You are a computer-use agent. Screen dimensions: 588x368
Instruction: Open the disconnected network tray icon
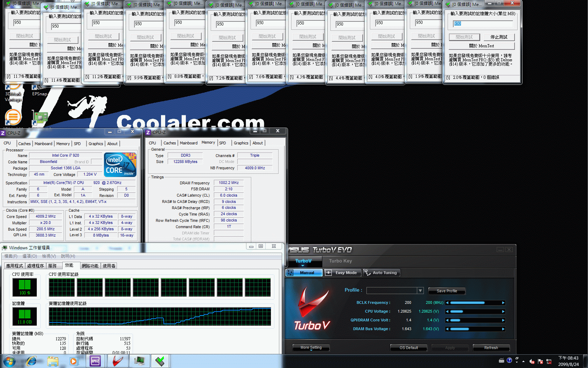(x=548, y=361)
